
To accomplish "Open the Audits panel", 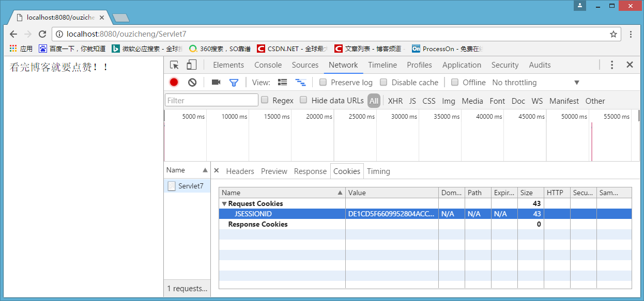I will (540, 65).
